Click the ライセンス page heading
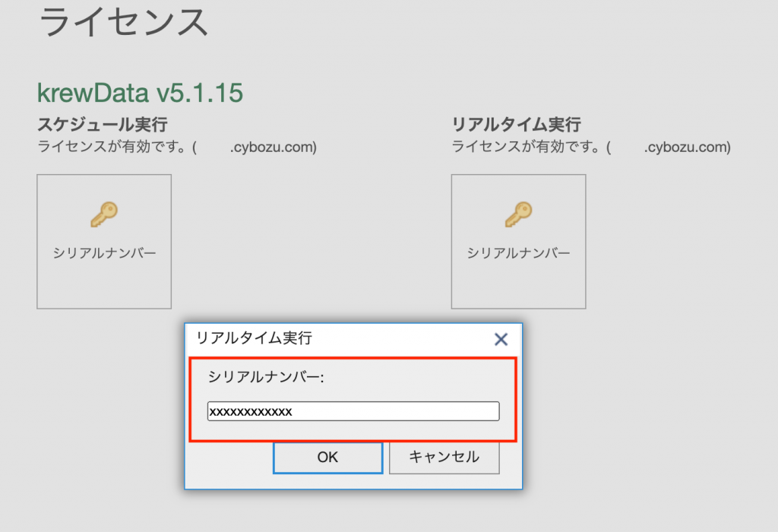 [123, 22]
